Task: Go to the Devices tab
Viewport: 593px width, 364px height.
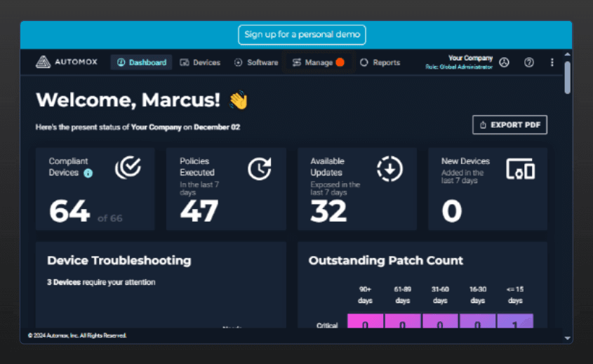Action: pos(200,62)
